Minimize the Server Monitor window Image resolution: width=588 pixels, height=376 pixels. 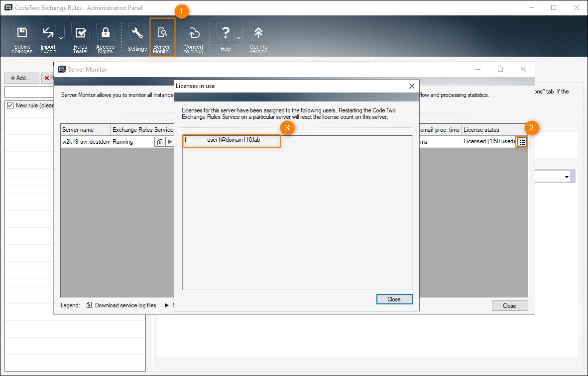point(478,69)
